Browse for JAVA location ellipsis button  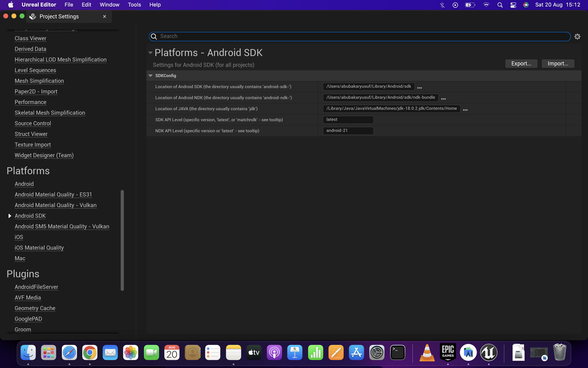tap(465, 110)
